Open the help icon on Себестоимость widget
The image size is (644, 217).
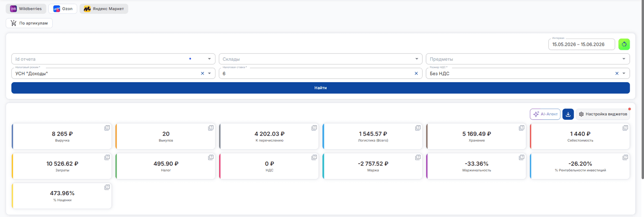pos(625,128)
